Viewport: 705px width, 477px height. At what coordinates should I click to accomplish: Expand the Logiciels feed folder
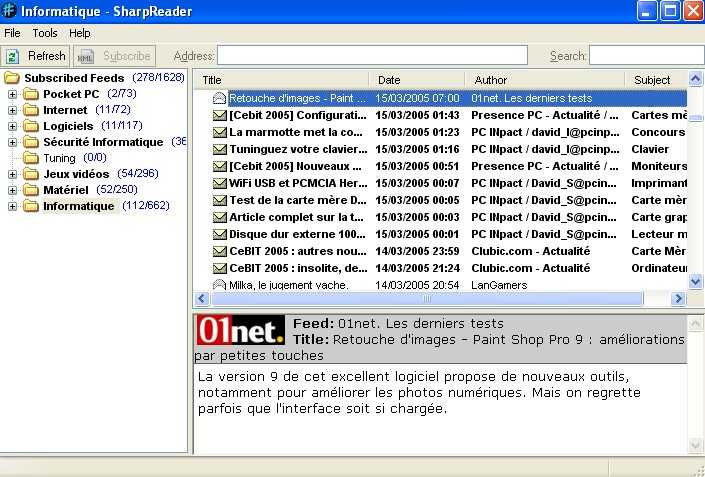13,126
